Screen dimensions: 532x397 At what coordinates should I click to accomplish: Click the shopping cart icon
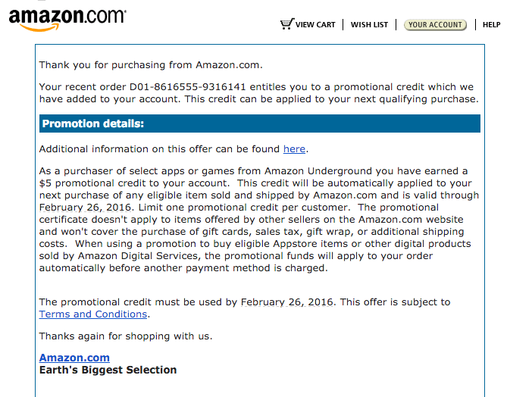(286, 24)
